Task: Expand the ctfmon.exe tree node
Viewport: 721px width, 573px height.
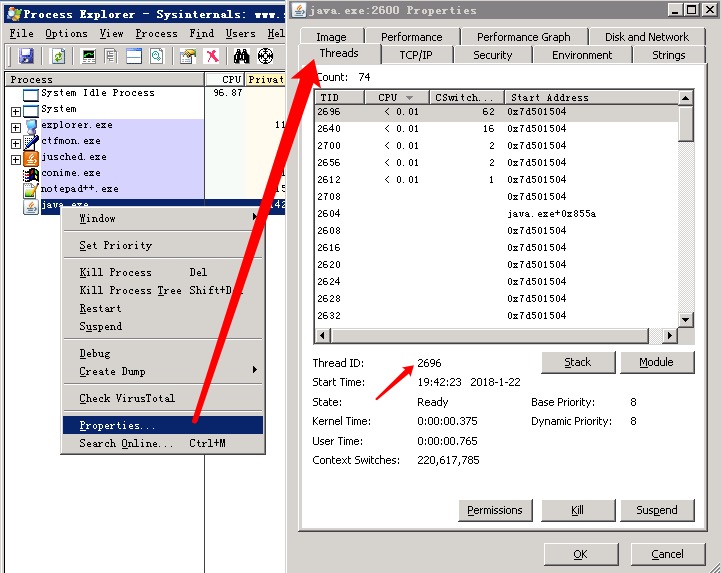Action: pos(16,143)
